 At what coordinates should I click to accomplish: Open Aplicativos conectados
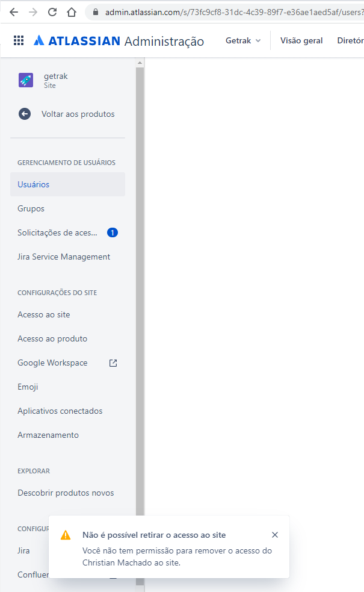[x=67, y=411]
